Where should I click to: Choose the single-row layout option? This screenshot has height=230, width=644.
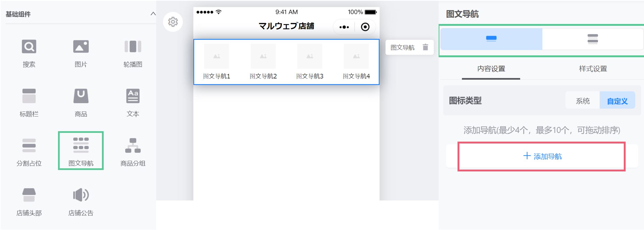(x=491, y=39)
